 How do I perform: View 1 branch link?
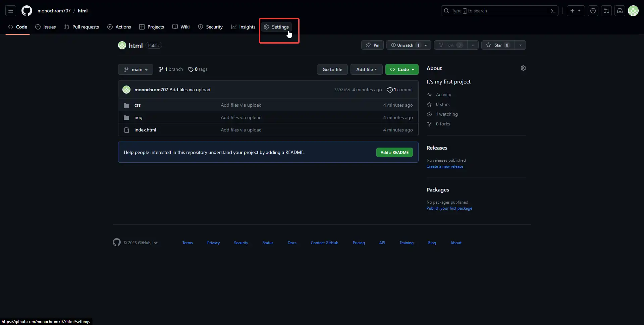click(x=171, y=69)
